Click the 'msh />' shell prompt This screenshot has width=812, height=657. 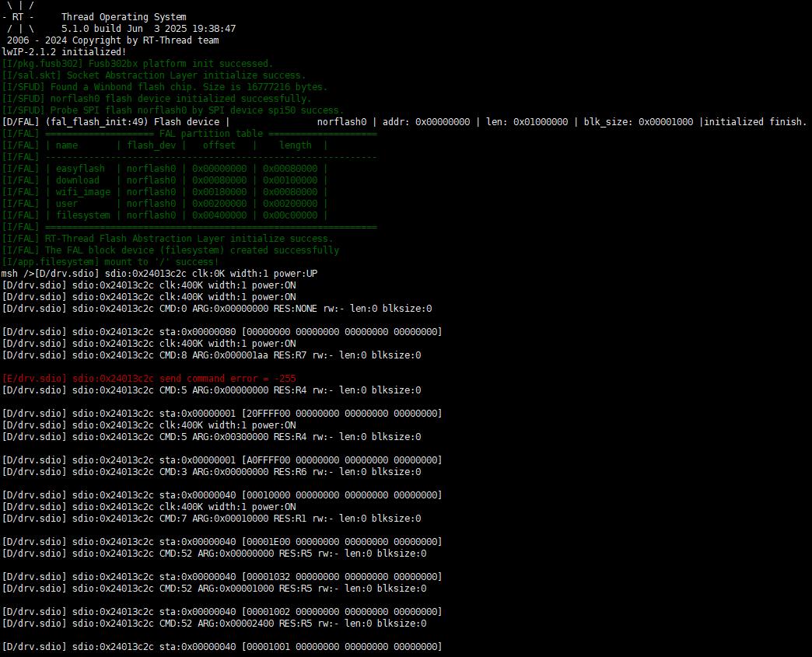pyautogui.click(x=18, y=274)
